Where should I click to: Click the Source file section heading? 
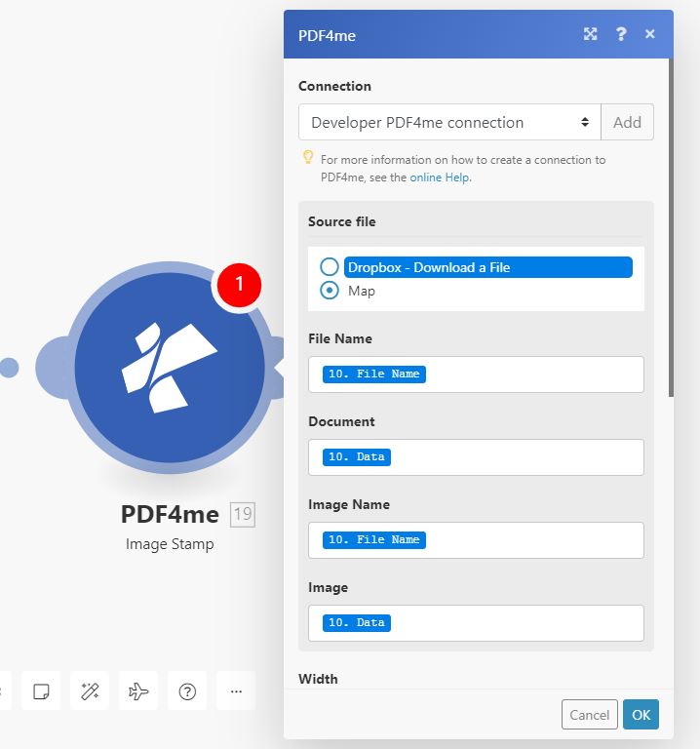pos(342,221)
